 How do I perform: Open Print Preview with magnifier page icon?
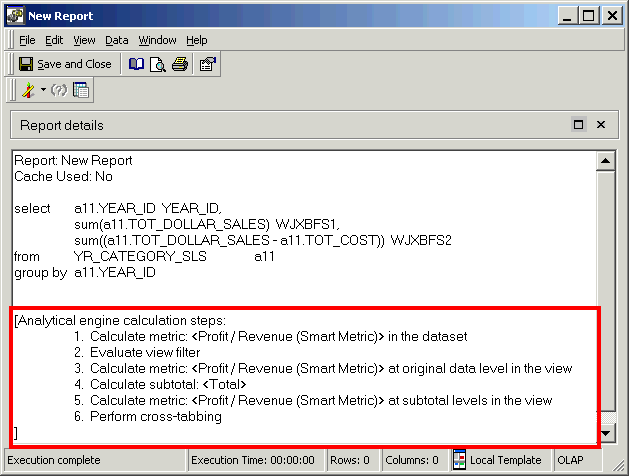pos(157,64)
